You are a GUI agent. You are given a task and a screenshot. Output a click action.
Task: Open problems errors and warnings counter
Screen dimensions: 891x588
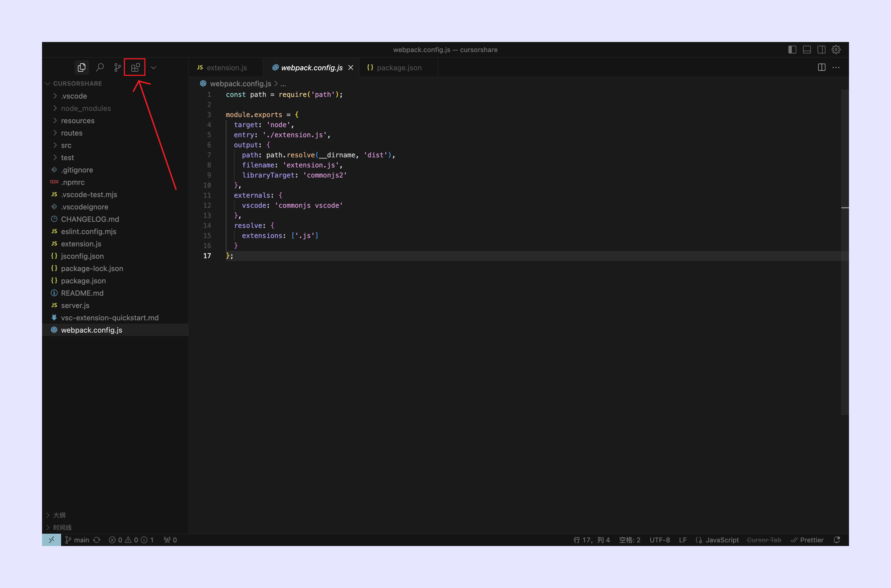tap(131, 540)
